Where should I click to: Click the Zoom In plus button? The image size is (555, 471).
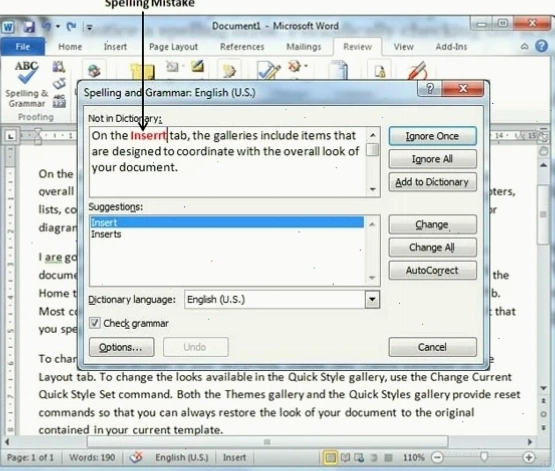pyautogui.click(x=529, y=458)
